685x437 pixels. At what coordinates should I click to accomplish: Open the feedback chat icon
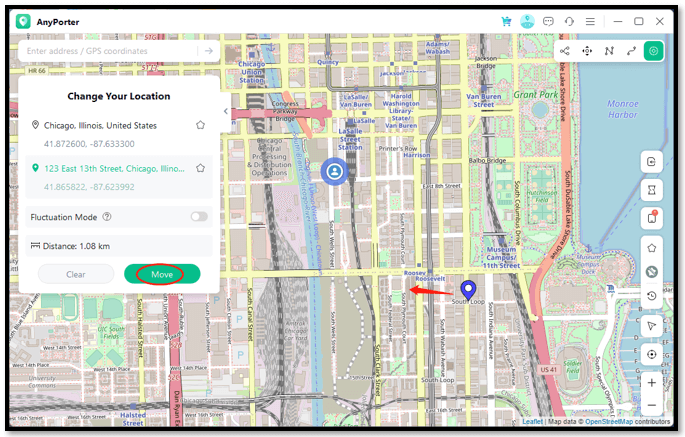(x=548, y=21)
